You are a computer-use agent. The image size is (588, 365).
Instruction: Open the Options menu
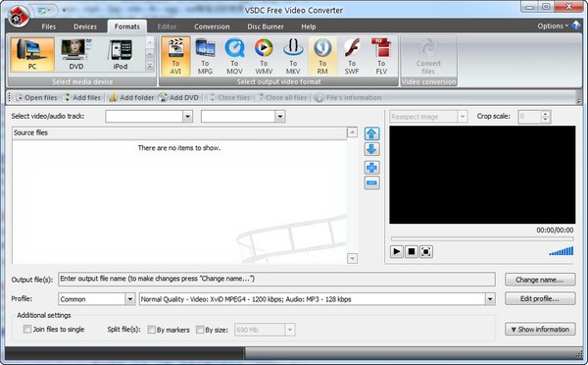[553, 26]
